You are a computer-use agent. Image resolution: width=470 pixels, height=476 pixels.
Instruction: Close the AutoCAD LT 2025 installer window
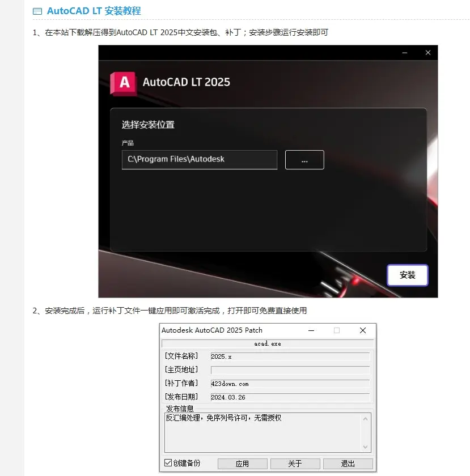pos(428,53)
